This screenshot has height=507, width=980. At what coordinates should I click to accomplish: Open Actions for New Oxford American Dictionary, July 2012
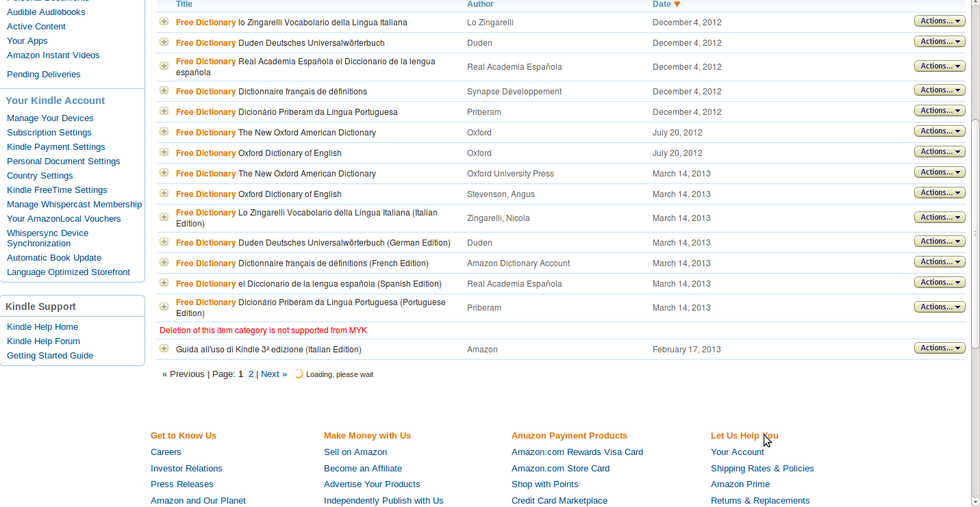point(940,131)
